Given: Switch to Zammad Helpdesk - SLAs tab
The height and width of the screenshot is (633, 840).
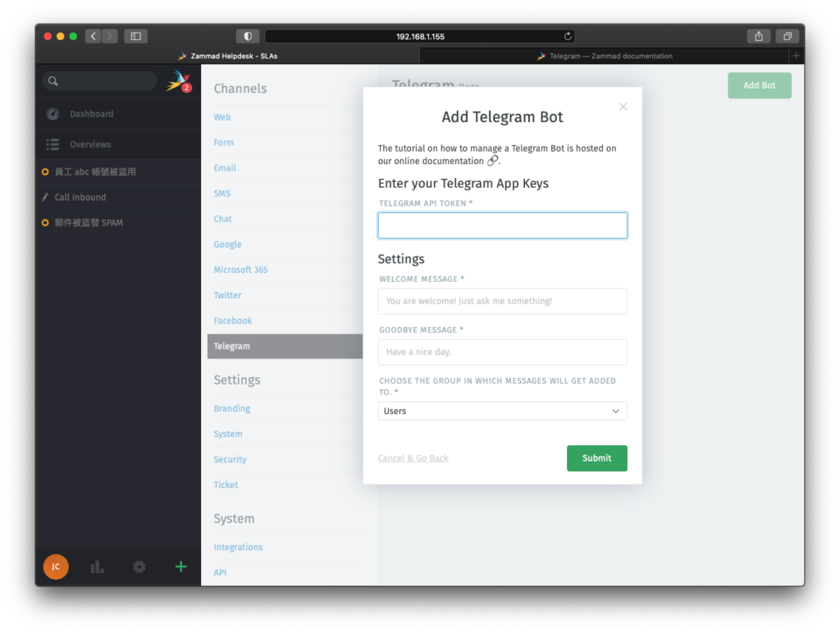Looking at the screenshot, I should point(228,56).
